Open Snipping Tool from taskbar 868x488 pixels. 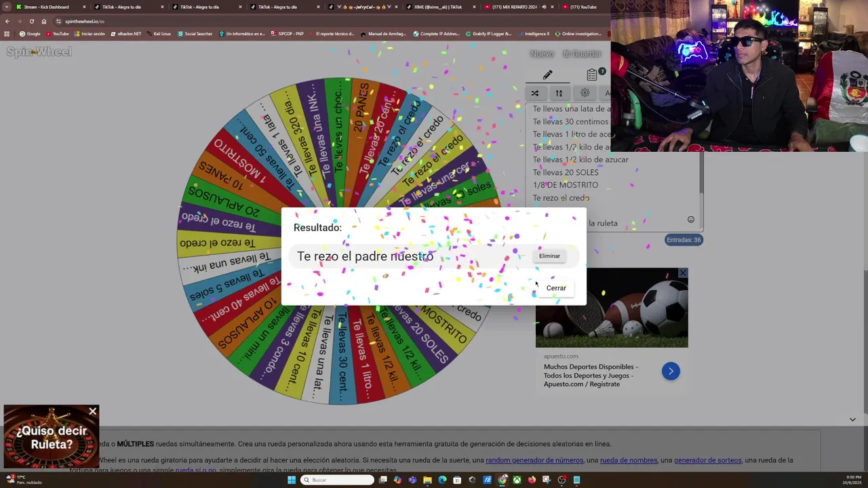[547, 480]
